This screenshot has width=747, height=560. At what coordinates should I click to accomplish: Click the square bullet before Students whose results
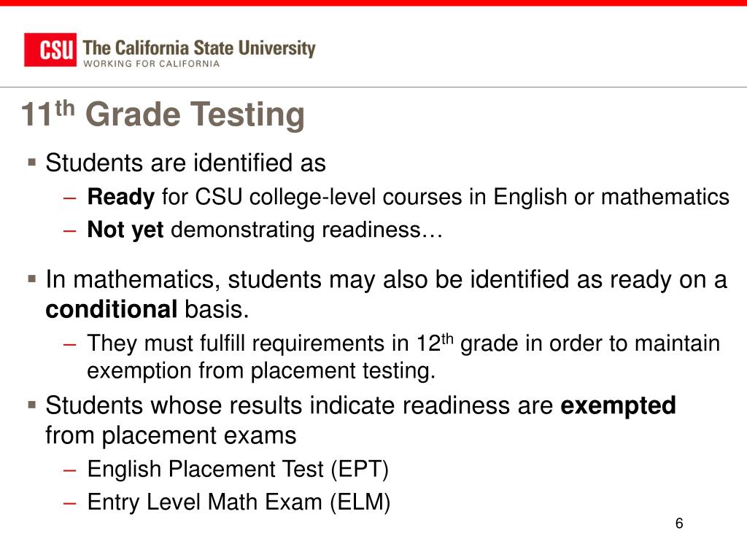point(32,405)
